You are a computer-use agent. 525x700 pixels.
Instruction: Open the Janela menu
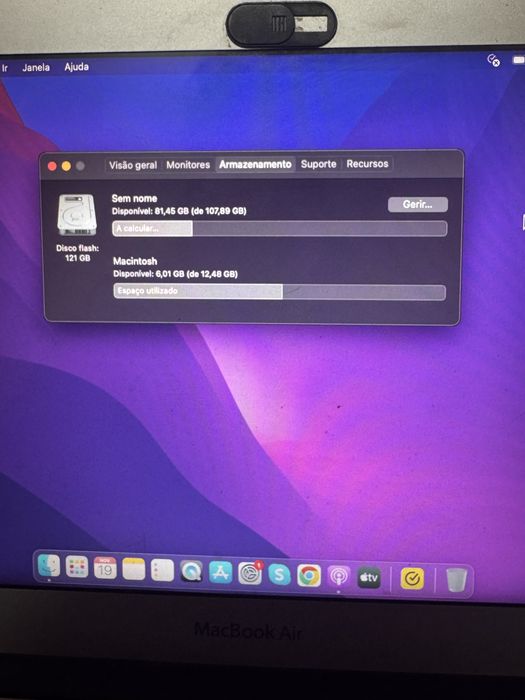tap(36, 68)
